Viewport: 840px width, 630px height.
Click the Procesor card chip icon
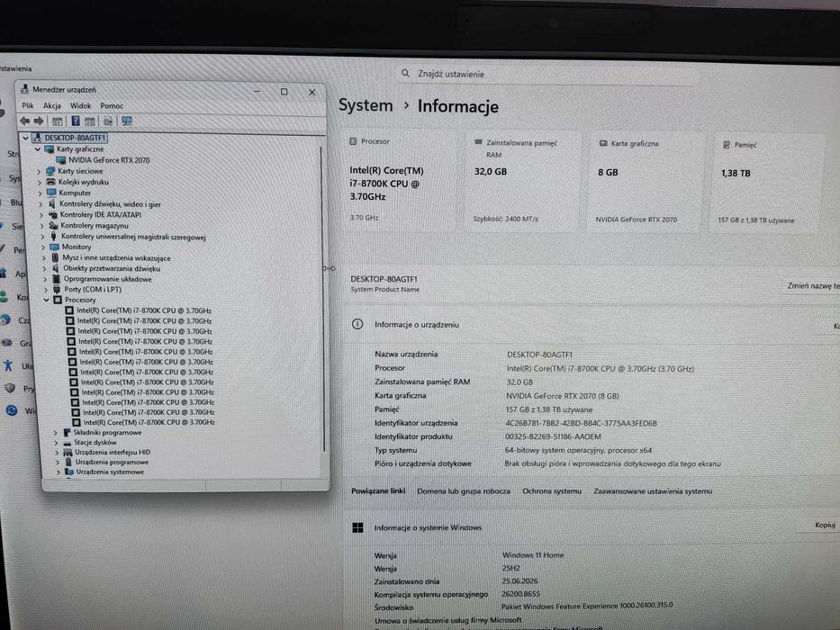click(x=353, y=141)
